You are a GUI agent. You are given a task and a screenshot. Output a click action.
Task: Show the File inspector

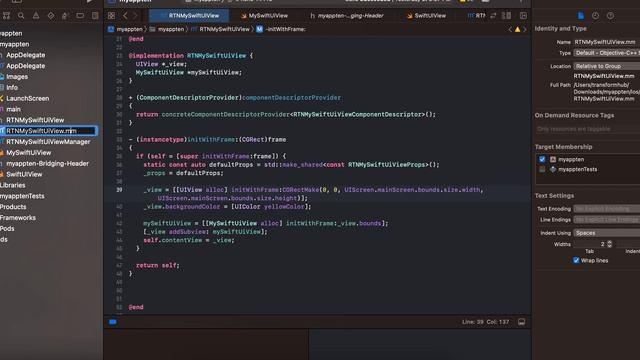click(581, 16)
